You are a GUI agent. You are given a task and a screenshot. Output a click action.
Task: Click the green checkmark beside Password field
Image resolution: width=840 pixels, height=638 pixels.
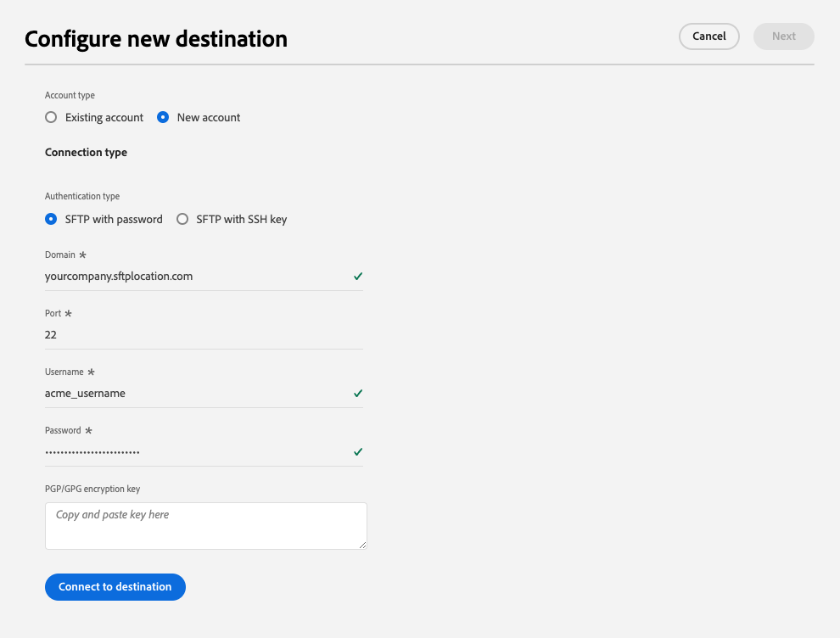click(358, 452)
